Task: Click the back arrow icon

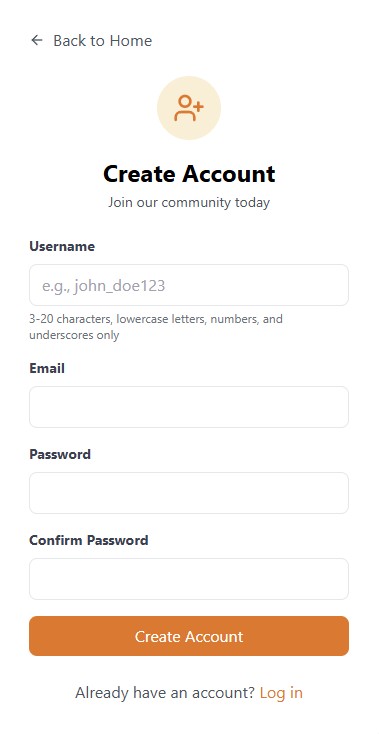Action: tap(36, 40)
